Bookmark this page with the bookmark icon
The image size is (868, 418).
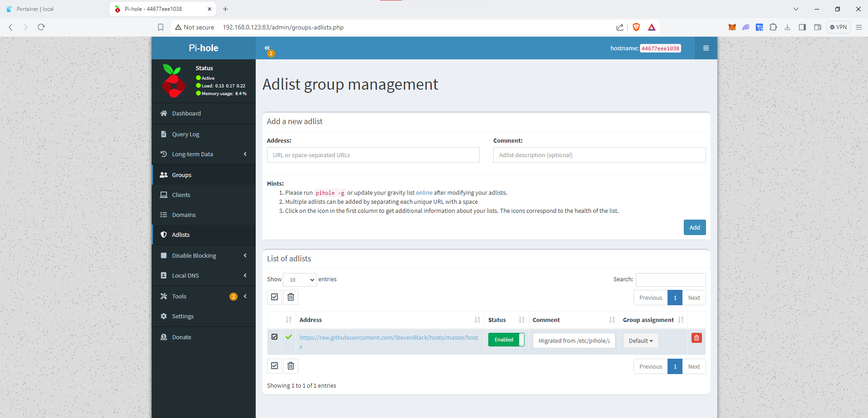pyautogui.click(x=160, y=27)
